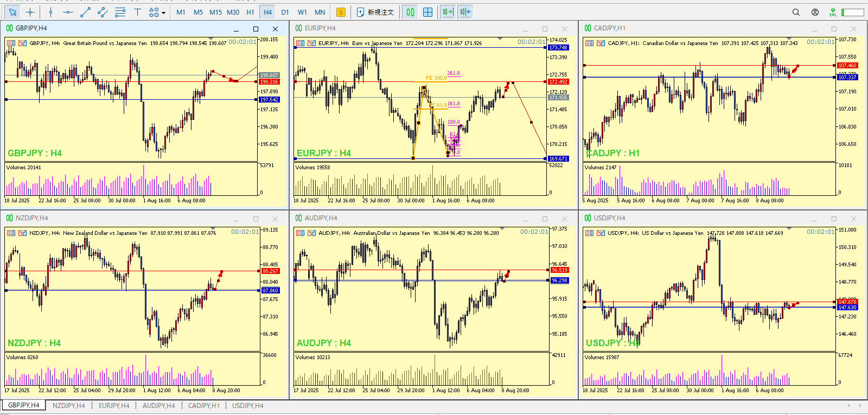
Task: Click NZDJPY chart depth of market icon
Action: point(22,233)
